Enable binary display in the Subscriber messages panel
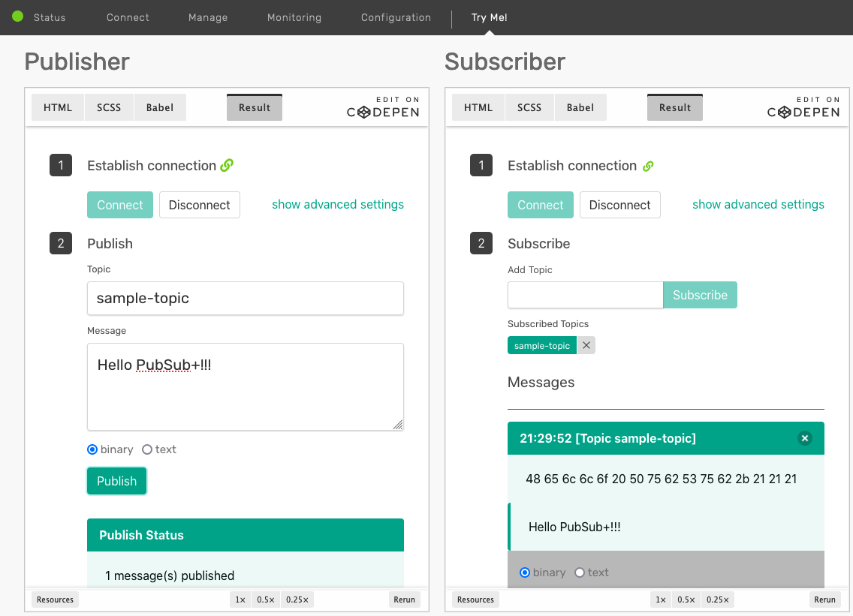The image size is (853, 616). click(x=524, y=572)
